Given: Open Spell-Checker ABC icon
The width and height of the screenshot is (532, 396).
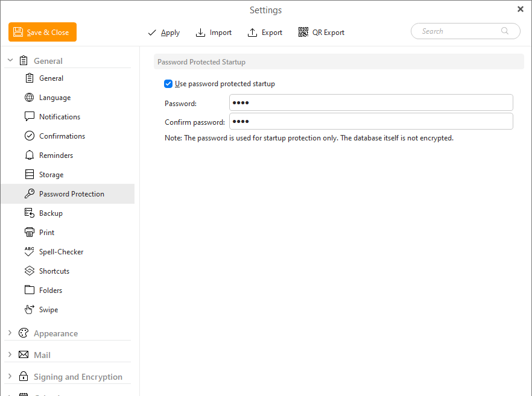Looking at the screenshot, I should [x=29, y=251].
